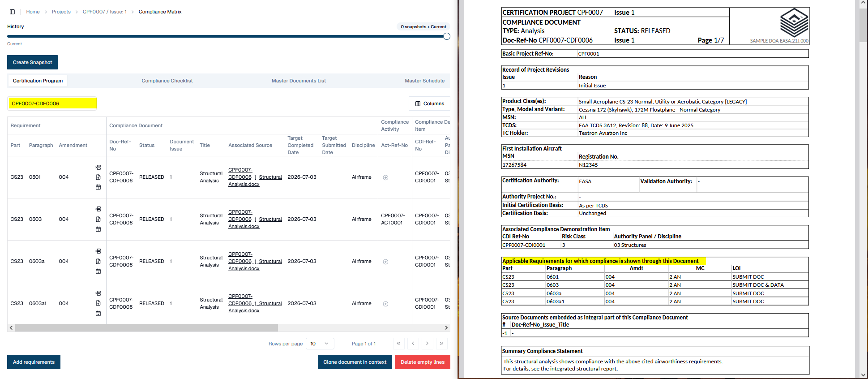
Task: Click the document viewer vertical scrollbar thumb
Action: pos(863,25)
